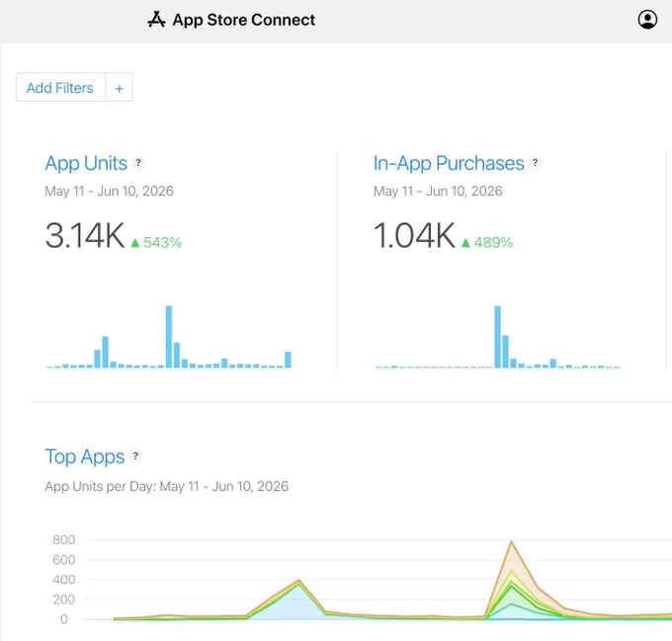Open the In-App Purchases report link

tap(449, 163)
